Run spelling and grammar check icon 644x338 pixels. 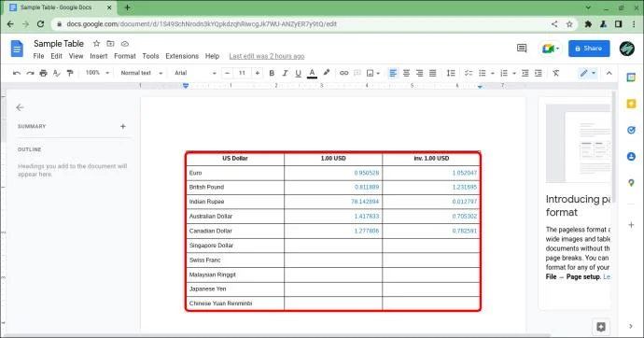(57, 73)
